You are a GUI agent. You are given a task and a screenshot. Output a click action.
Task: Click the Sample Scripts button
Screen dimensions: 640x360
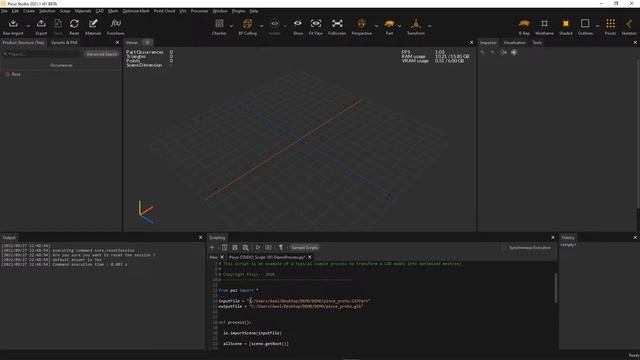click(x=304, y=247)
